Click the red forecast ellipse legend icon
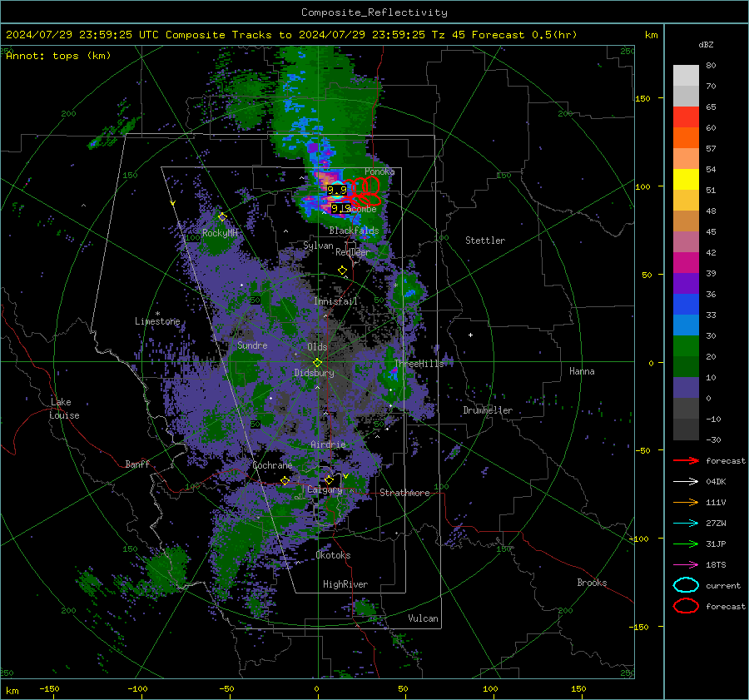The width and height of the screenshot is (749, 700). 686,606
